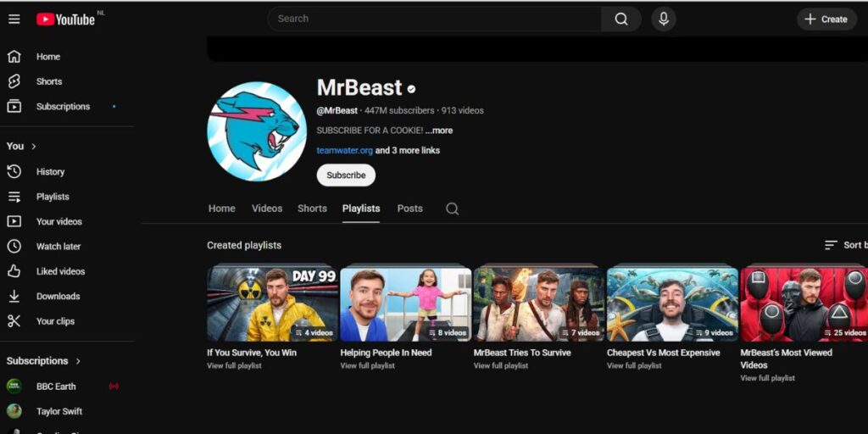Switch to the Videos tab
This screenshot has width=868, height=434.
click(x=267, y=209)
